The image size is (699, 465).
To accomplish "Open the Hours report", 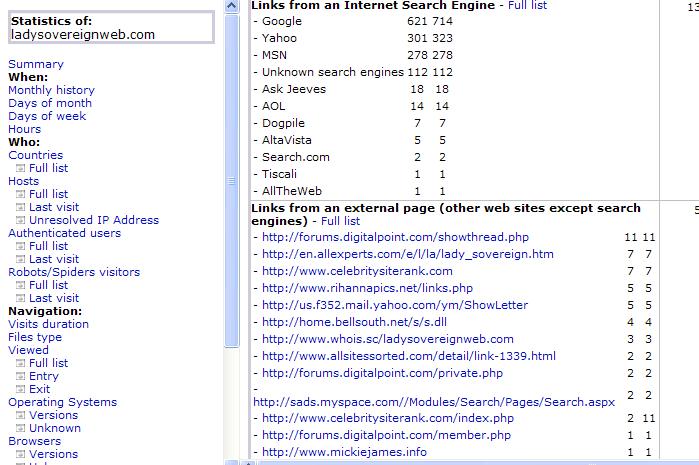I will coord(25,129).
